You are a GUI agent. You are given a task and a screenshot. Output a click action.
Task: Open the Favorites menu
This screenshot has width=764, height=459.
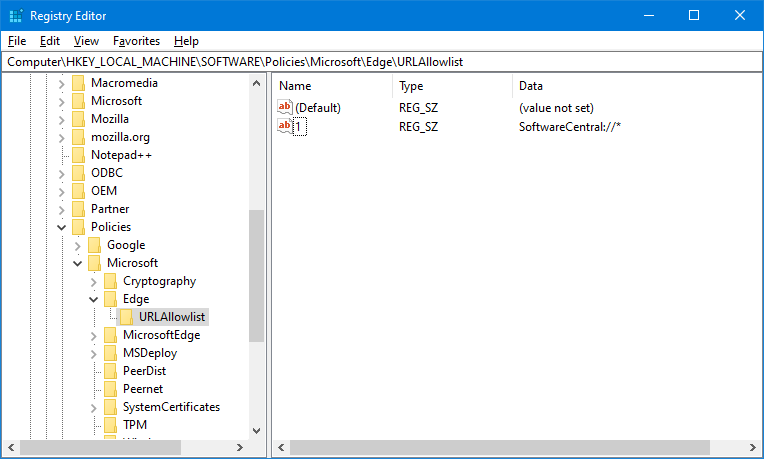tap(136, 41)
